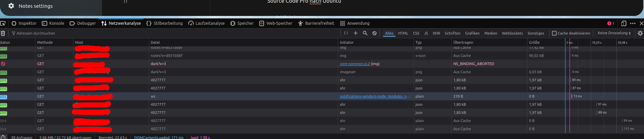Toggle responsive design mode icon

623,23
